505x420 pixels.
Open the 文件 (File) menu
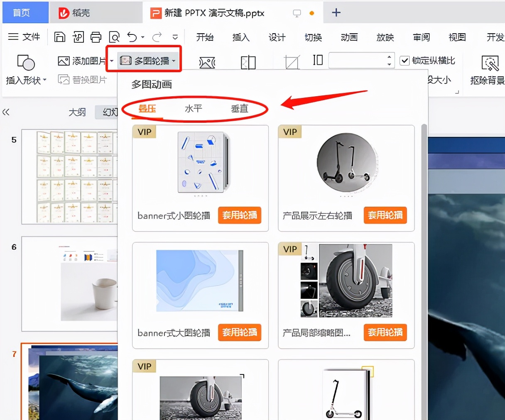coord(24,37)
